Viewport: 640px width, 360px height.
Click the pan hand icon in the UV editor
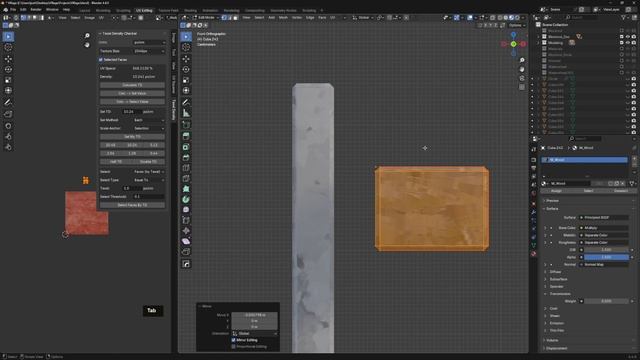tap(87, 45)
